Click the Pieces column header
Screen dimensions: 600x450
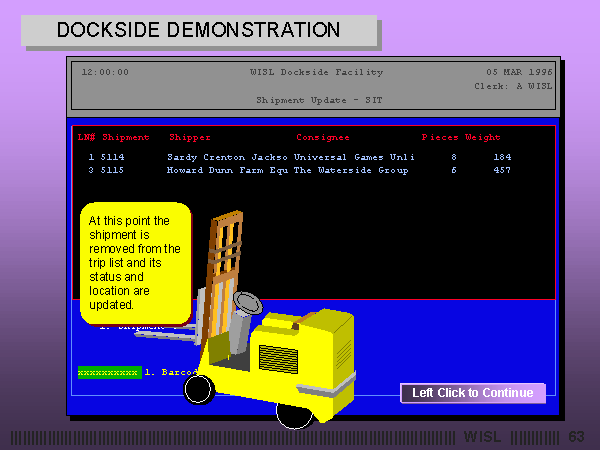click(x=439, y=137)
